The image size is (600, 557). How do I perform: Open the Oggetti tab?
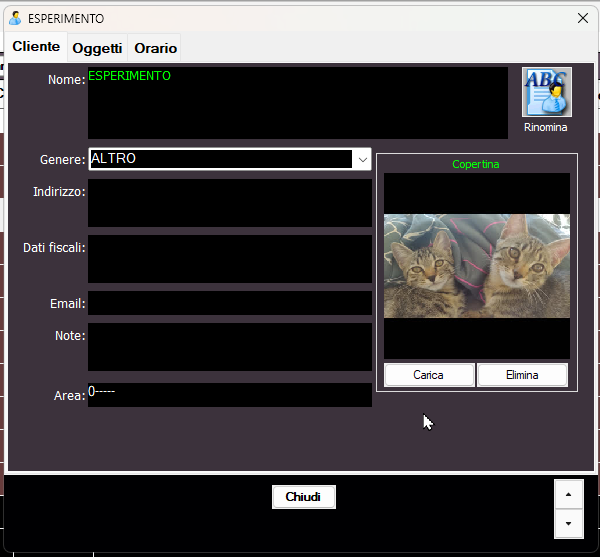coord(97,48)
